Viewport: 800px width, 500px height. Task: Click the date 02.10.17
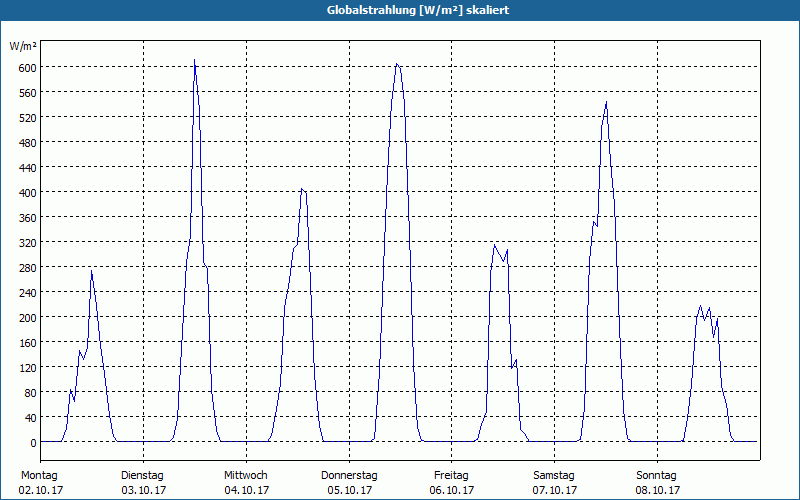(41, 490)
